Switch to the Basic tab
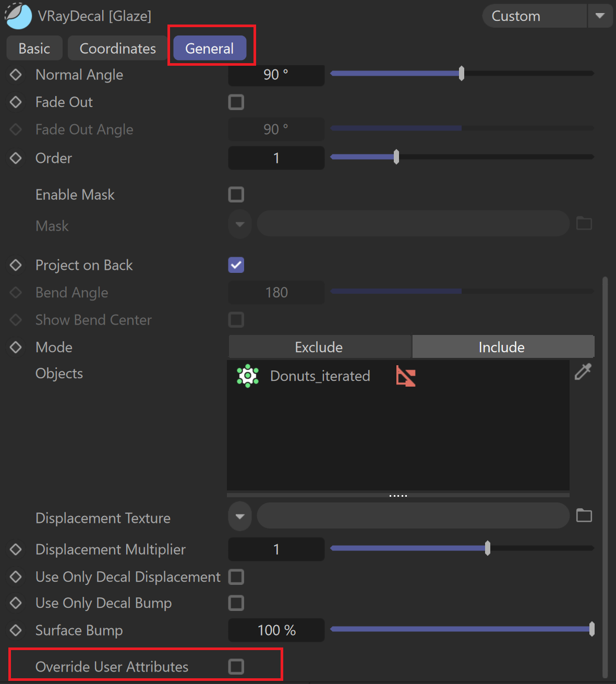 tap(34, 49)
